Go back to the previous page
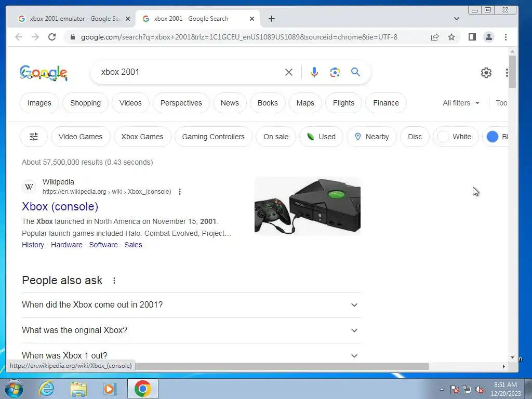 19,37
